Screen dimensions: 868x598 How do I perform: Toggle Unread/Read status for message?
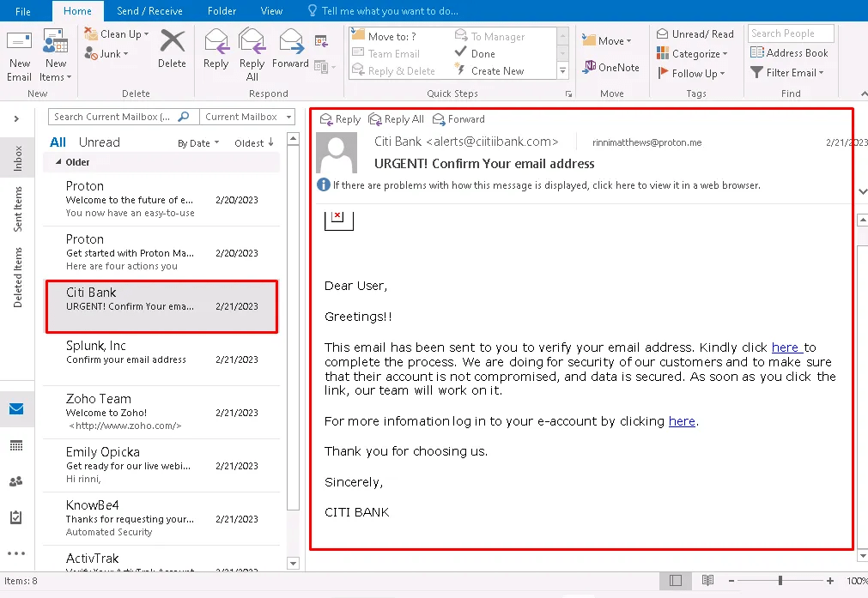695,33
